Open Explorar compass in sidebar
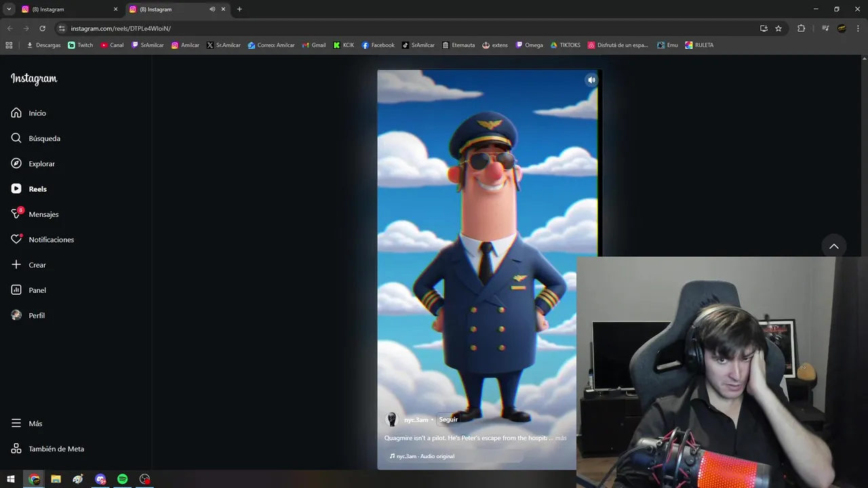This screenshot has width=868, height=488. [33, 164]
